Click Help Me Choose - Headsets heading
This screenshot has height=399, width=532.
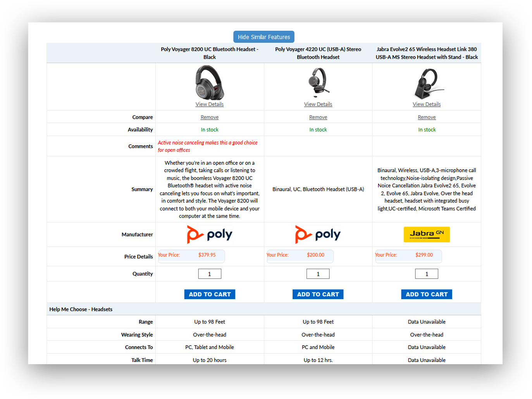pyautogui.click(x=81, y=309)
